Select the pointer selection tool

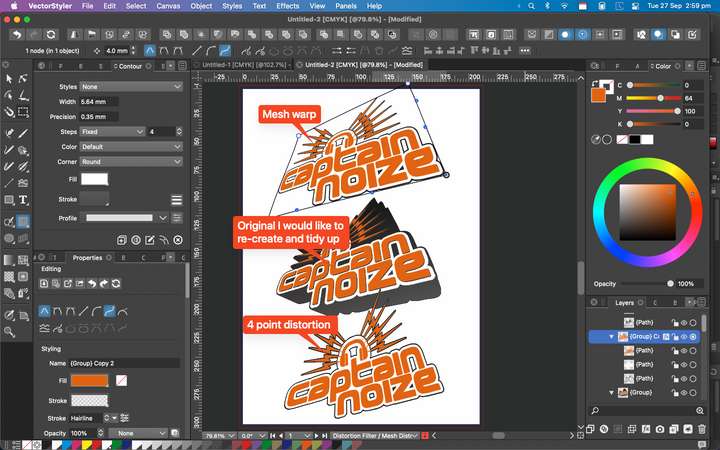(x=9, y=79)
